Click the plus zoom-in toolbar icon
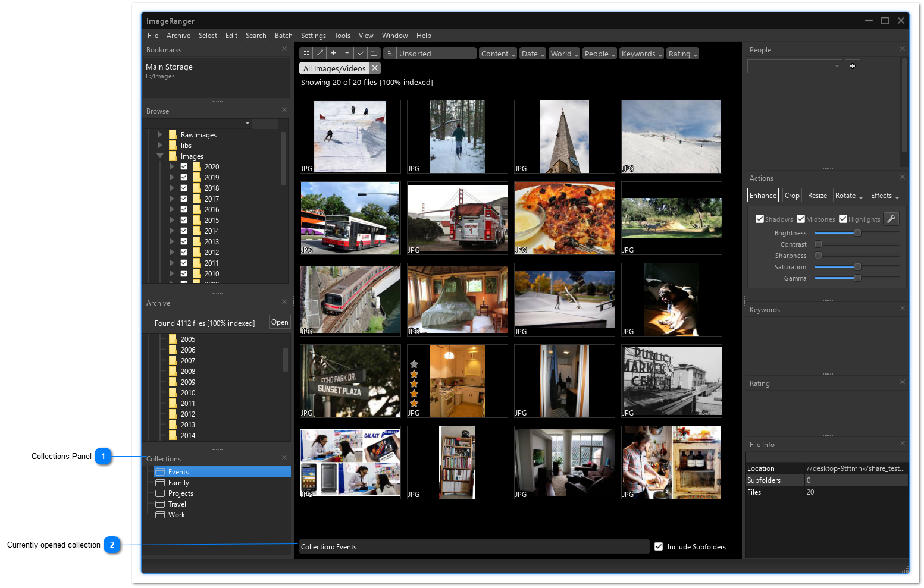 pos(333,54)
